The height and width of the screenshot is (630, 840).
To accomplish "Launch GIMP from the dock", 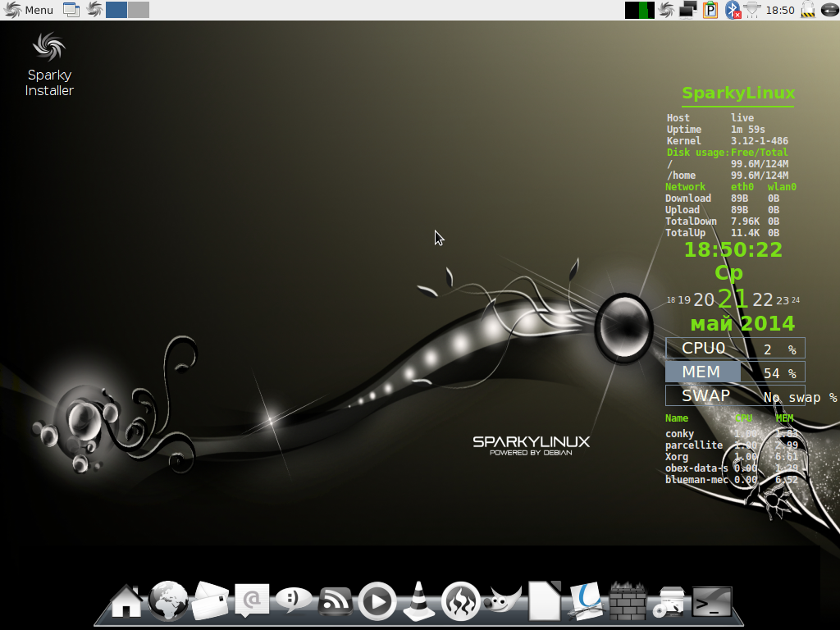I will click(503, 600).
